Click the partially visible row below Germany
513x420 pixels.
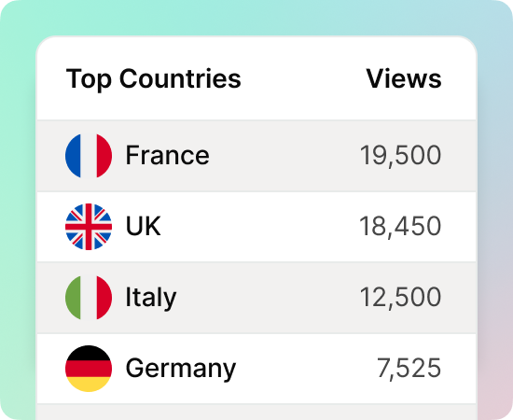pos(256,413)
